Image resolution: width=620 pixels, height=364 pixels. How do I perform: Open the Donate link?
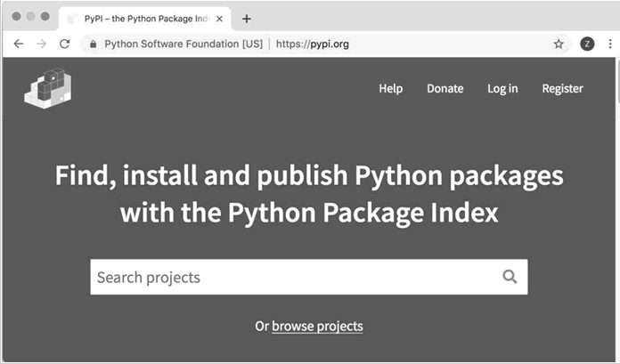coord(445,88)
